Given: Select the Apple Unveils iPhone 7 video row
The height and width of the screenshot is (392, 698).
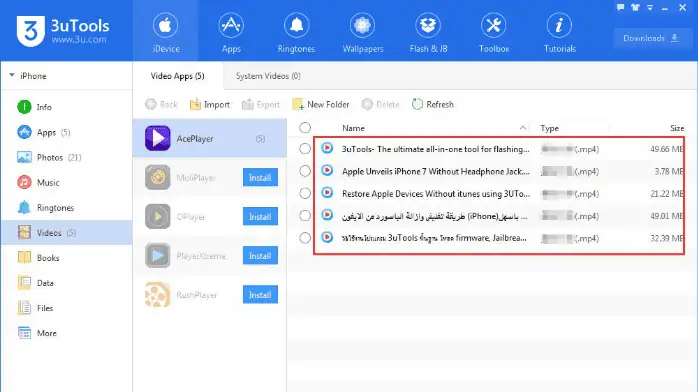Looking at the screenshot, I should click(305, 171).
